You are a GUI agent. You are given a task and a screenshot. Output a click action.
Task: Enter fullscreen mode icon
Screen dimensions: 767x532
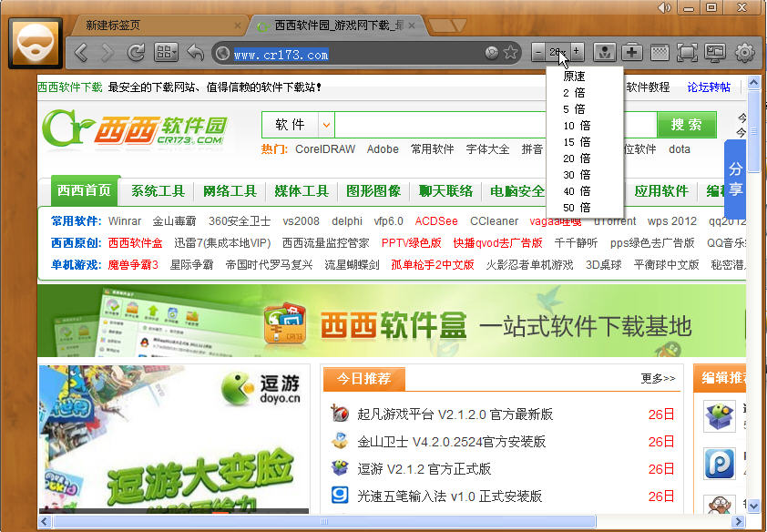[687, 52]
